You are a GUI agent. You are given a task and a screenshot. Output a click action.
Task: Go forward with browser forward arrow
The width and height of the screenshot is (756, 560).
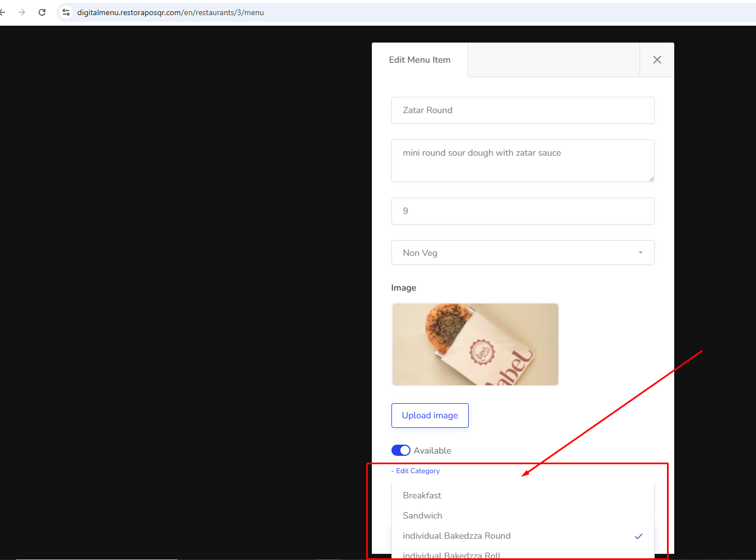(22, 12)
